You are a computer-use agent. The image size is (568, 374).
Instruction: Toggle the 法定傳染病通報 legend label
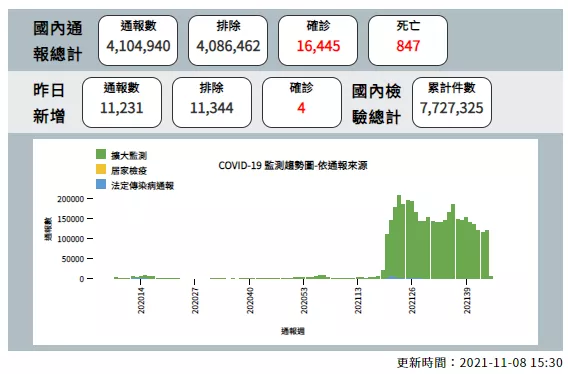click(x=142, y=186)
